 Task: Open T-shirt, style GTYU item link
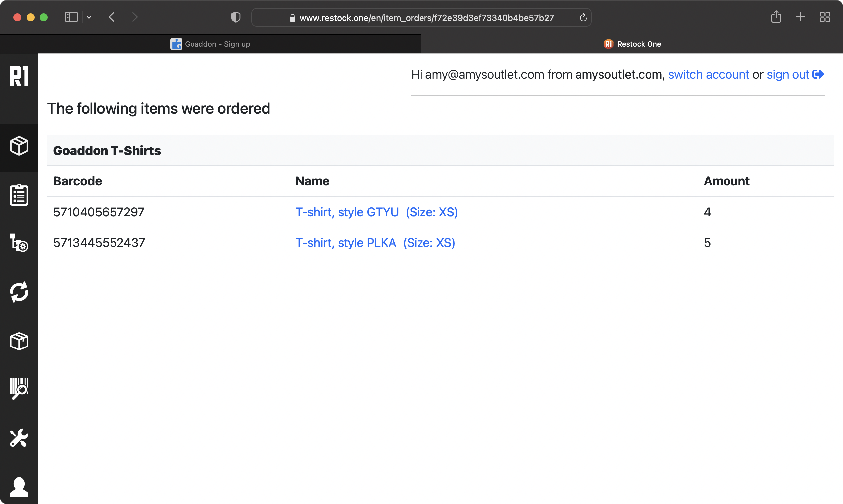(376, 212)
